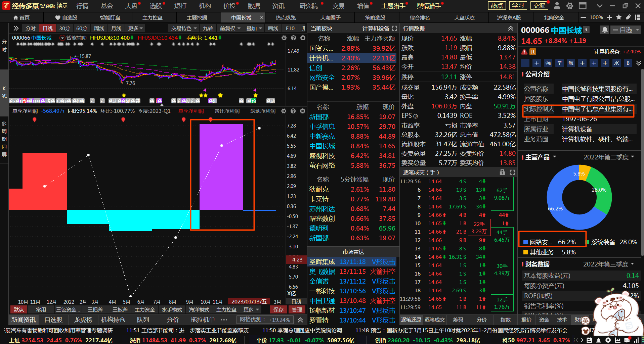
Task: Click the info icon beside 中国长城 title
Action: pos(586,30)
